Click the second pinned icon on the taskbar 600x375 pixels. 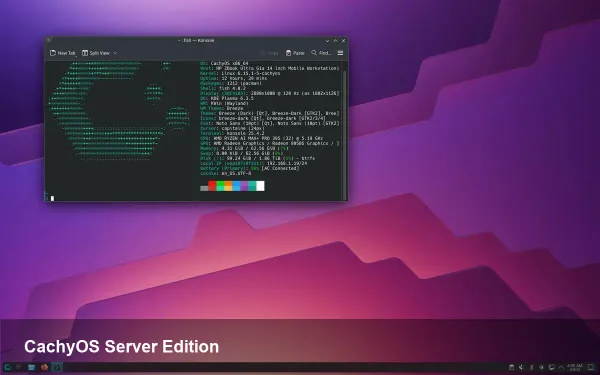[19, 367]
